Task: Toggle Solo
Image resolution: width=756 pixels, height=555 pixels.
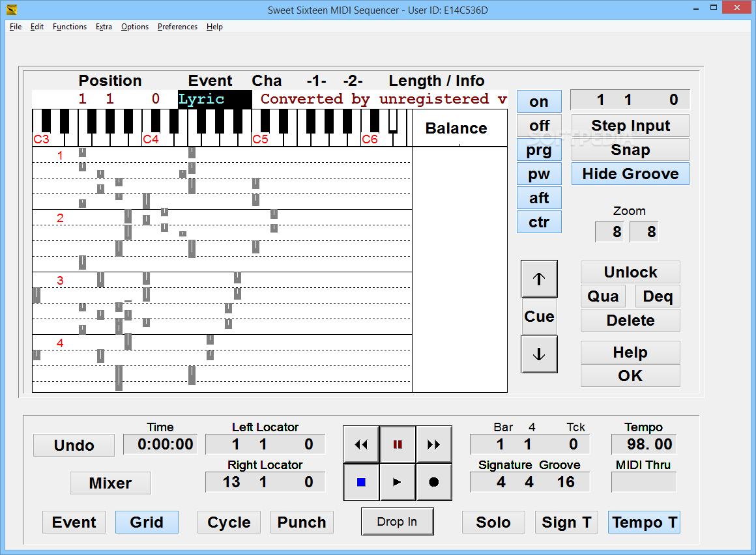Action: pyautogui.click(x=493, y=522)
